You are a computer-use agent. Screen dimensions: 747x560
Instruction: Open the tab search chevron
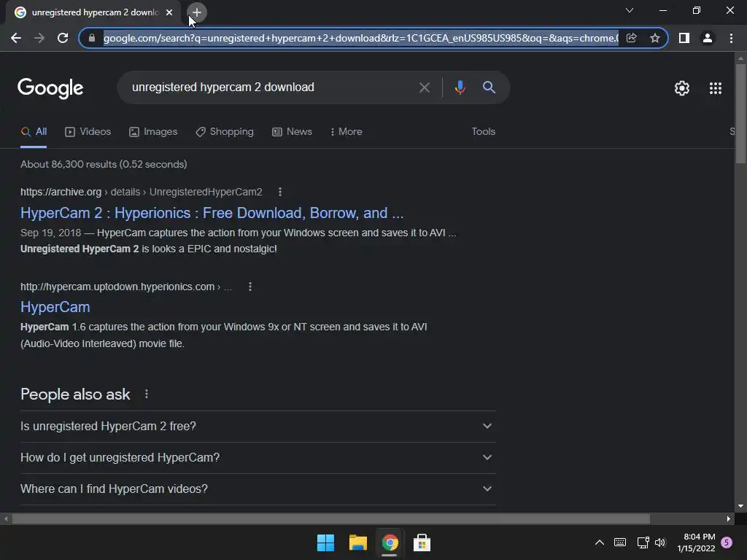click(630, 10)
